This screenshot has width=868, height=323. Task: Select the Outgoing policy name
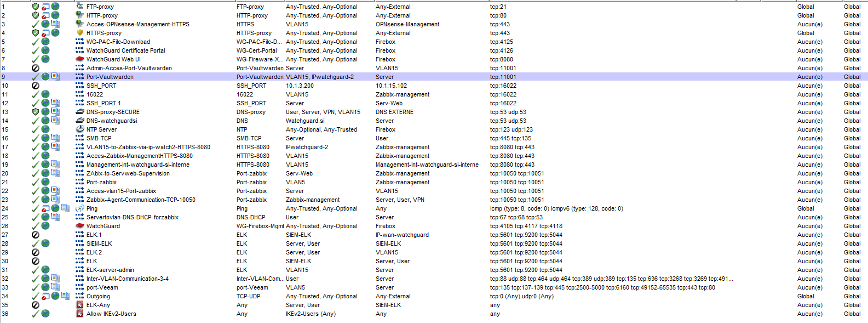(x=98, y=296)
